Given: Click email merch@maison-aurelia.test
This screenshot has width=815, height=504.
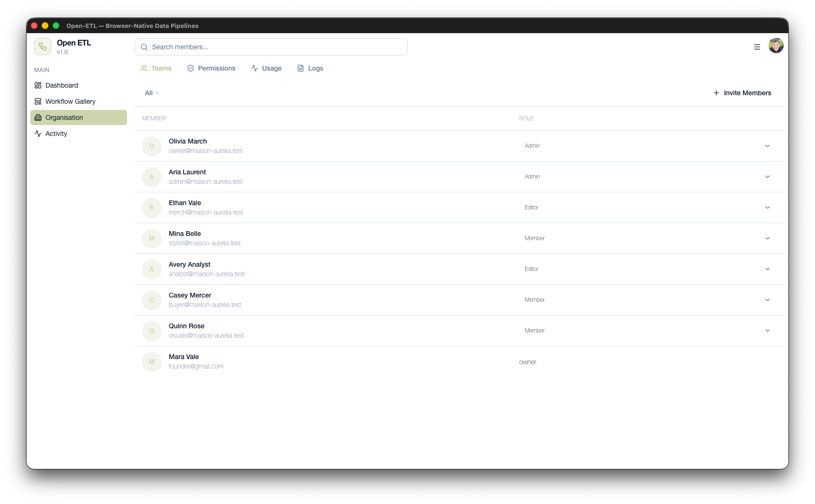Looking at the screenshot, I should click(206, 212).
